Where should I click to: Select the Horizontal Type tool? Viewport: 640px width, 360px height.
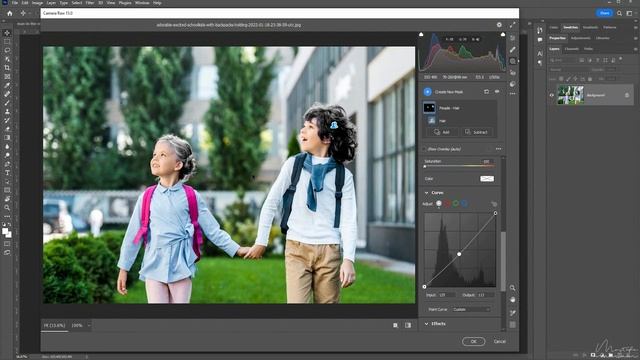[7, 173]
